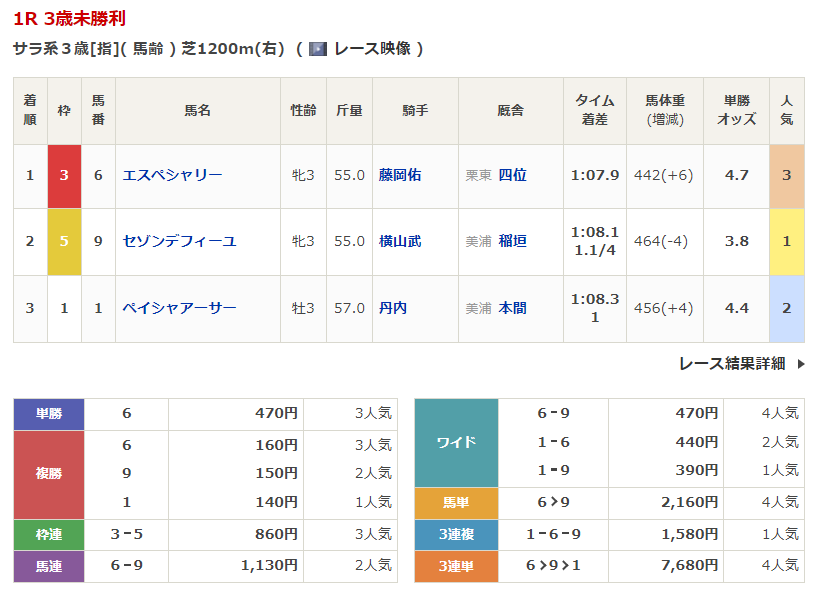The image size is (822, 593).
Task: Select jockey 丹内 link
Action: [x=393, y=308]
